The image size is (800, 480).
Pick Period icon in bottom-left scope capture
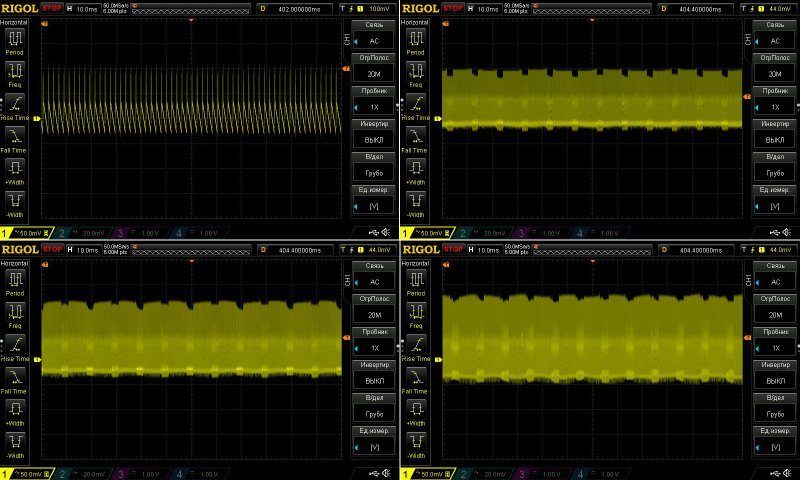pos(15,280)
